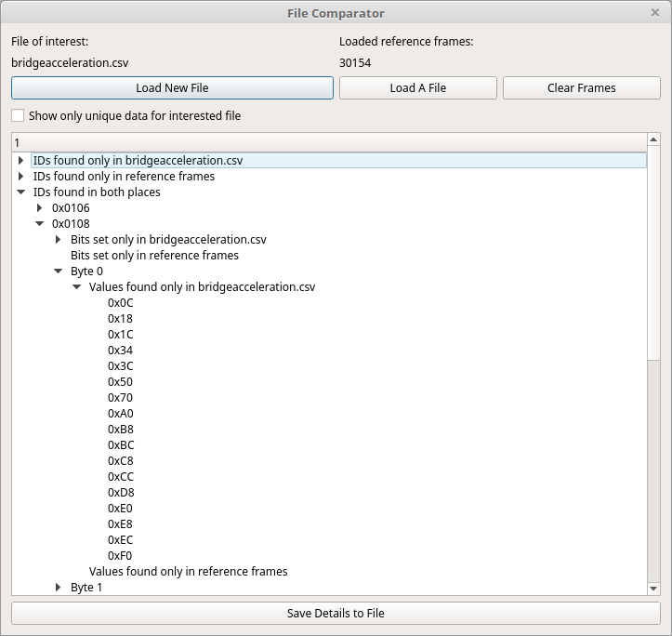Select the 0xF0 value entry
Screen dimensions: 672x636
point(120,556)
